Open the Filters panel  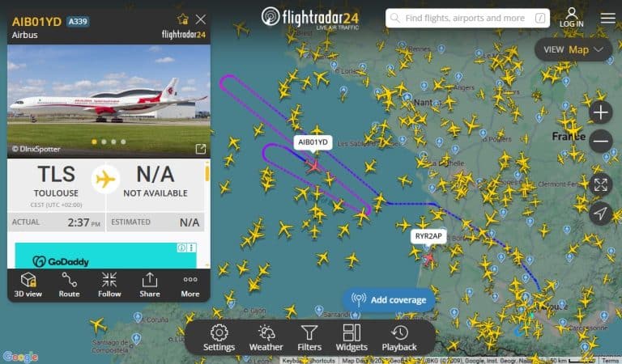309,338
